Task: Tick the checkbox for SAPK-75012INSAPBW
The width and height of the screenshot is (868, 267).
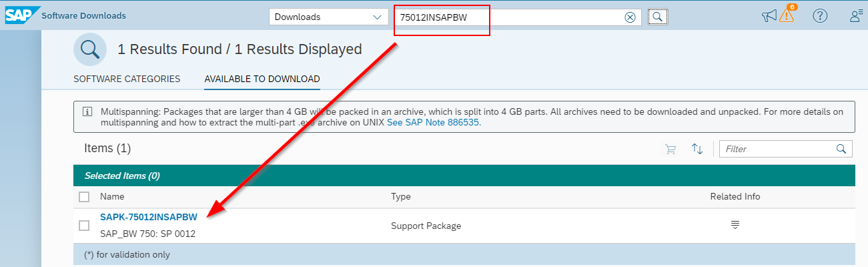Action: (x=84, y=226)
